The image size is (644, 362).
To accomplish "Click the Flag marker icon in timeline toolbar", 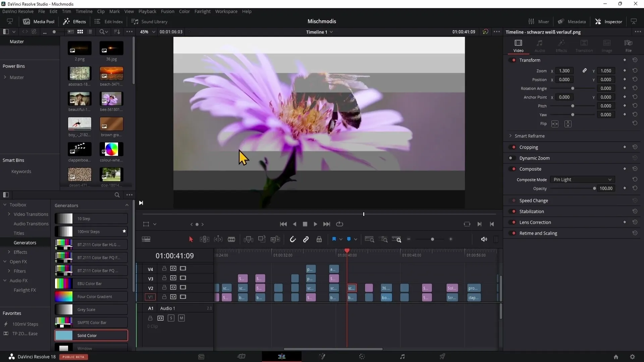I will [334, 239].
